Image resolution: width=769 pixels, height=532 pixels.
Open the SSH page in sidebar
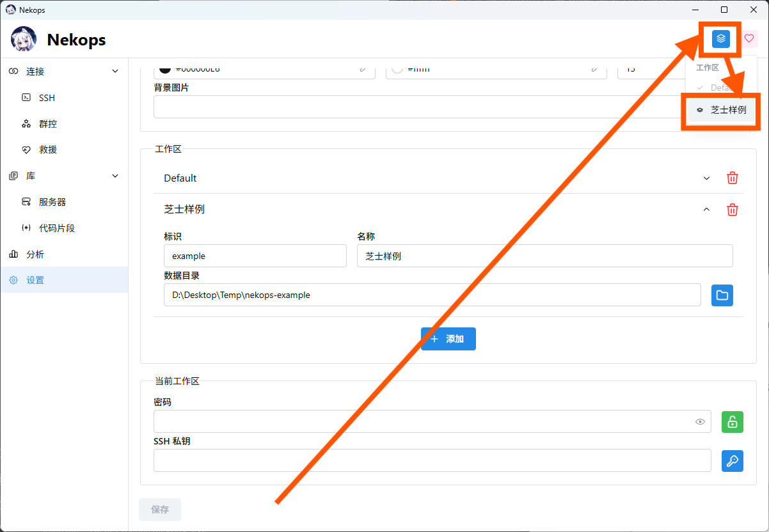point(47,98)
